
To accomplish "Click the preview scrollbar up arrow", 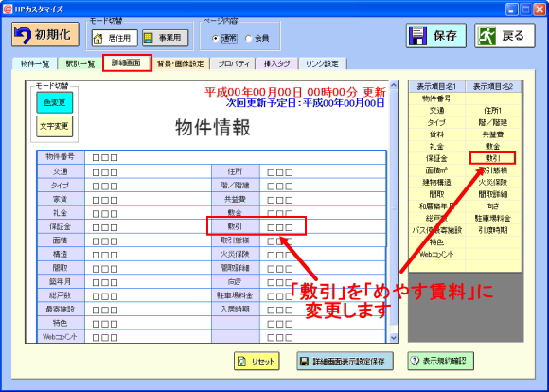I will (x=394, y=85).
